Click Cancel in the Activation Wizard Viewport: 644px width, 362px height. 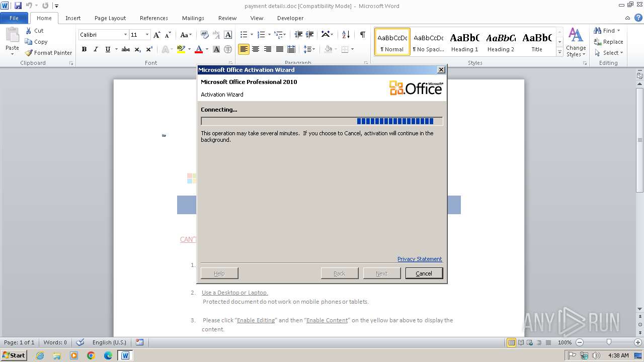point(424,273)
